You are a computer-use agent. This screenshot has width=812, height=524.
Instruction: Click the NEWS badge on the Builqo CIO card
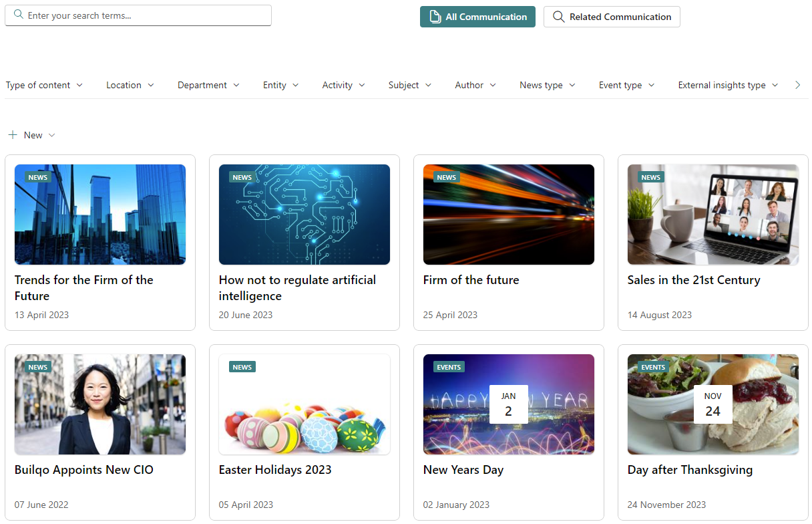pyautogui.click(x=38, y=367)
